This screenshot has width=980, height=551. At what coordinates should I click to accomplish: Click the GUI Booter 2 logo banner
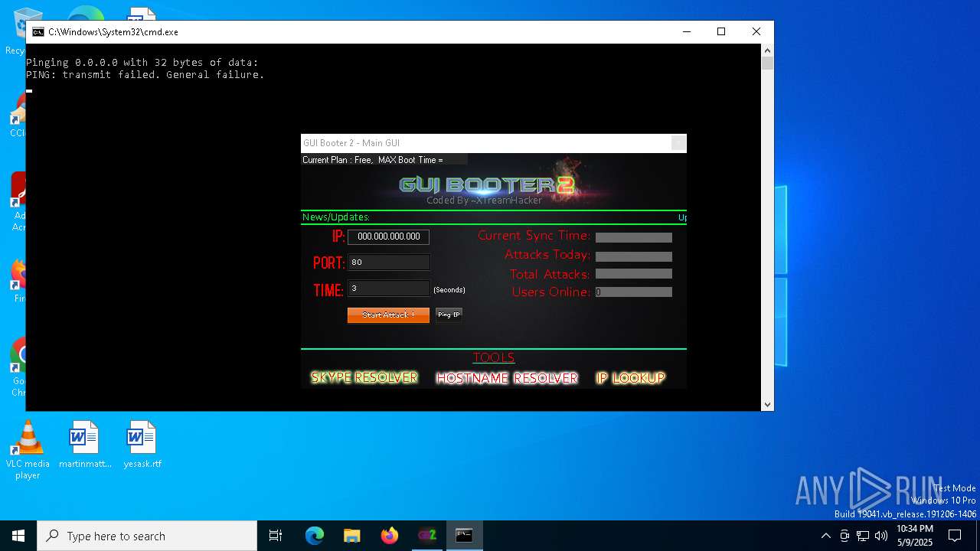(487, 184)
